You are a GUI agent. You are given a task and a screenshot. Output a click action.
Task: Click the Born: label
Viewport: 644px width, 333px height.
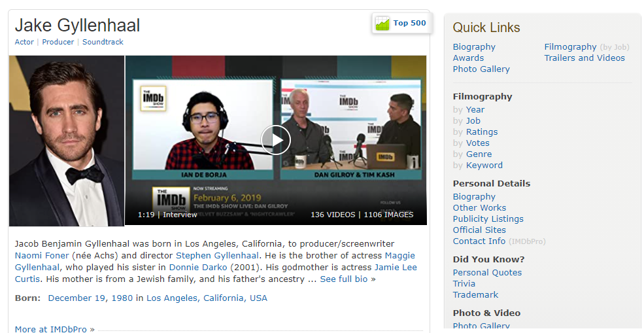coord(28,298)
